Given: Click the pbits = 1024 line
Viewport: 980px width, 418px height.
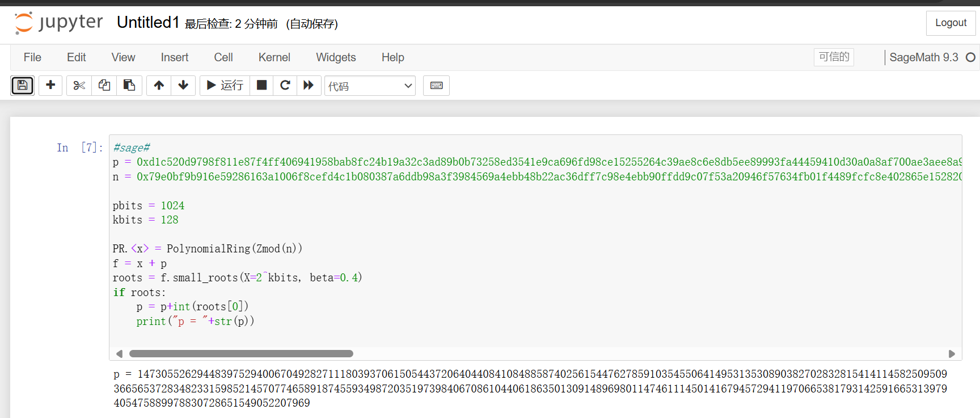Looking at the screenshot, I should pos(149,205).
